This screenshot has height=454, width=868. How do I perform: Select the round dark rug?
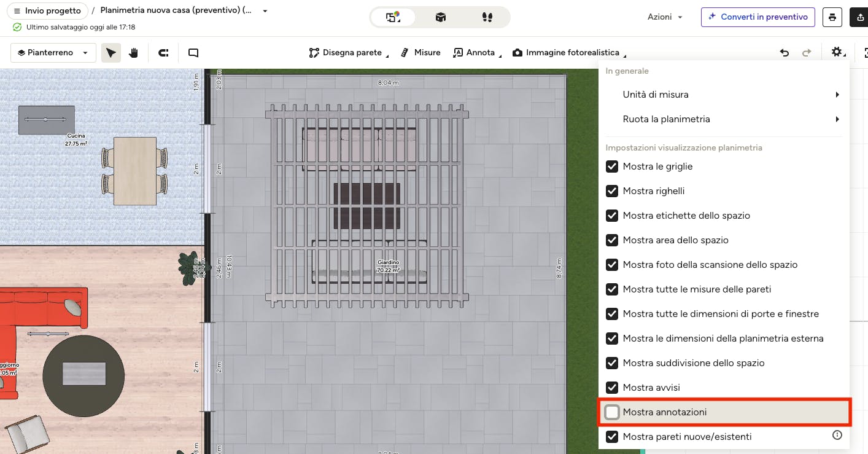point(83,376)
